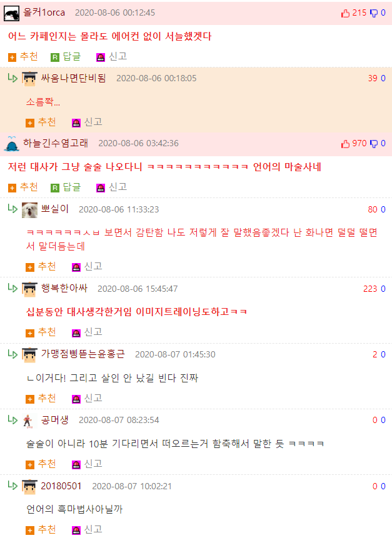Image resolution: width=392 pixels, height=538 pixels.
Task: Click orange plus 추천 icon under 뽀실이's reply
Action: pyautogui.click(x=30, y=267)
